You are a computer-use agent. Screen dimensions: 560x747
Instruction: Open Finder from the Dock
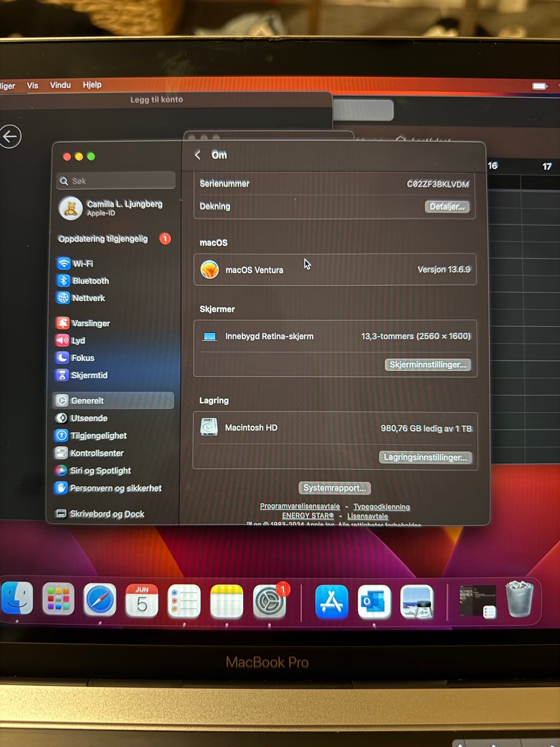pyautogui.click(x=17, y=599)
